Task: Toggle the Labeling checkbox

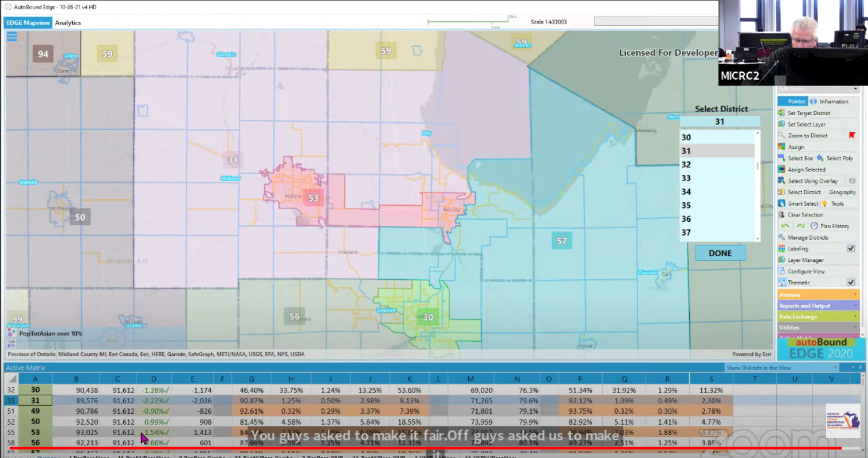Action: click(x=851, y=249)
